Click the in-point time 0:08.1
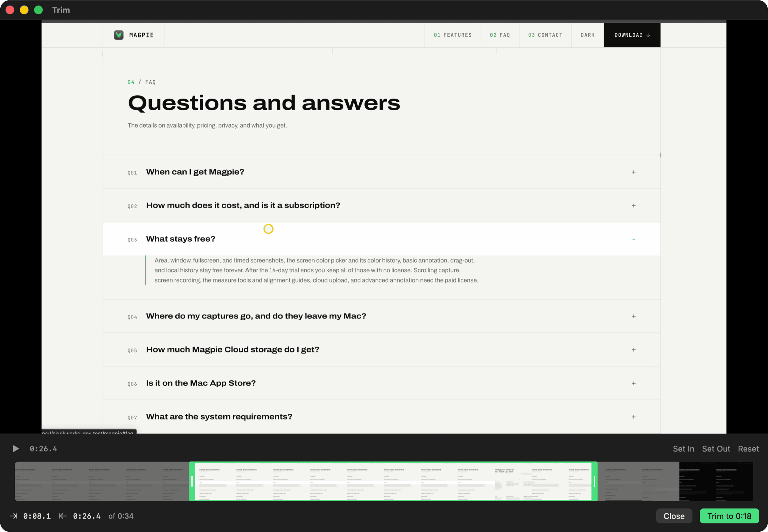Viewport: 768px width, 532px height. pyautogui.click(x=37, y=516)
